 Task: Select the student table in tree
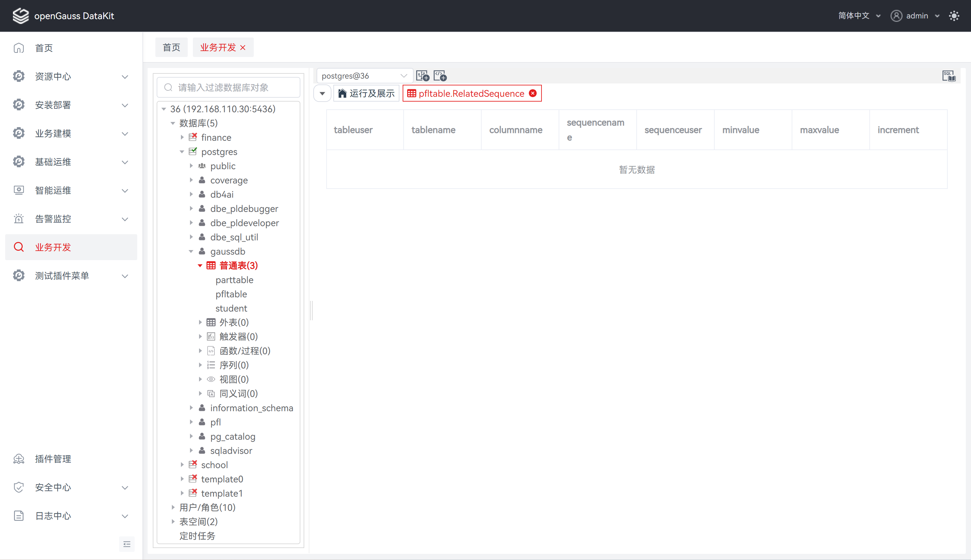click(x=231, y=308)
